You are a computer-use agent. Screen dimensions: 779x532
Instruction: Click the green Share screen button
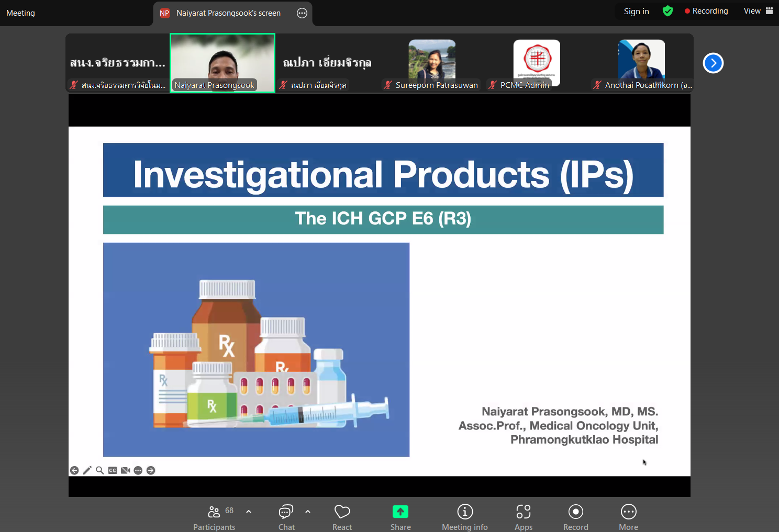pyautogui.click(x=400, y=517)
